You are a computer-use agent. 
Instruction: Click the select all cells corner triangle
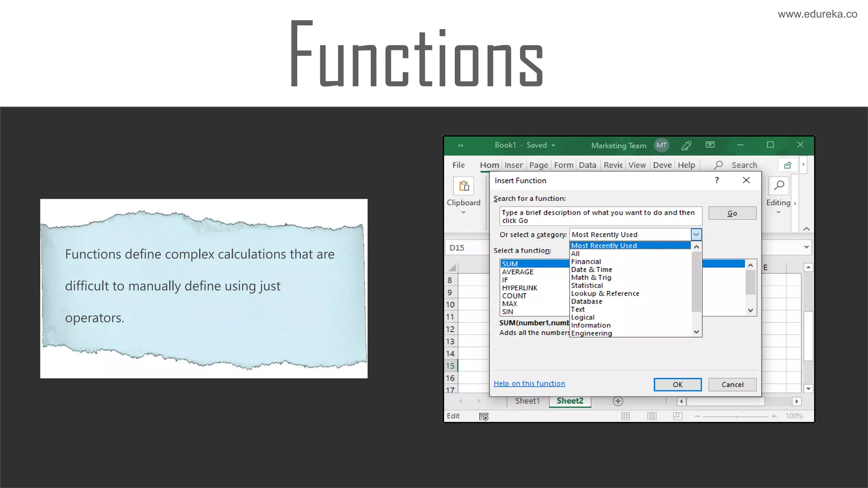coord(452,268)
